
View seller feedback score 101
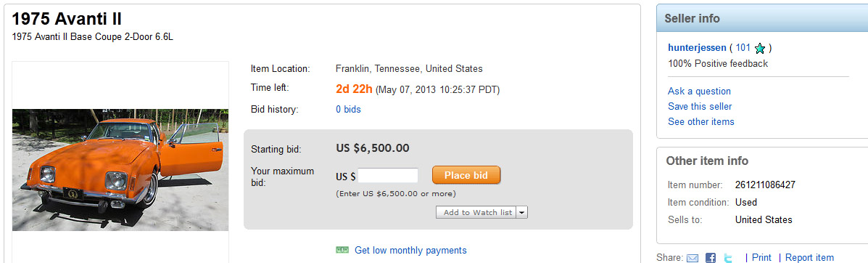[743, 48]
